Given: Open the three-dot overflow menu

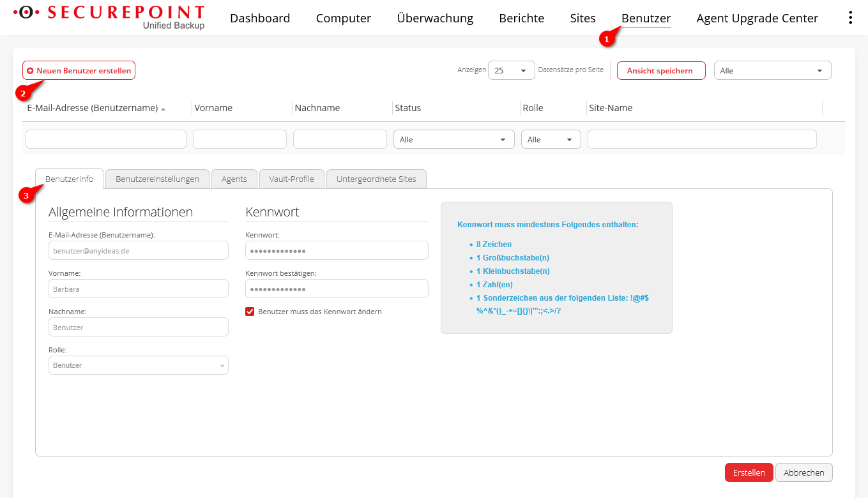Looking at the screenshot, I should pos(849,18).
